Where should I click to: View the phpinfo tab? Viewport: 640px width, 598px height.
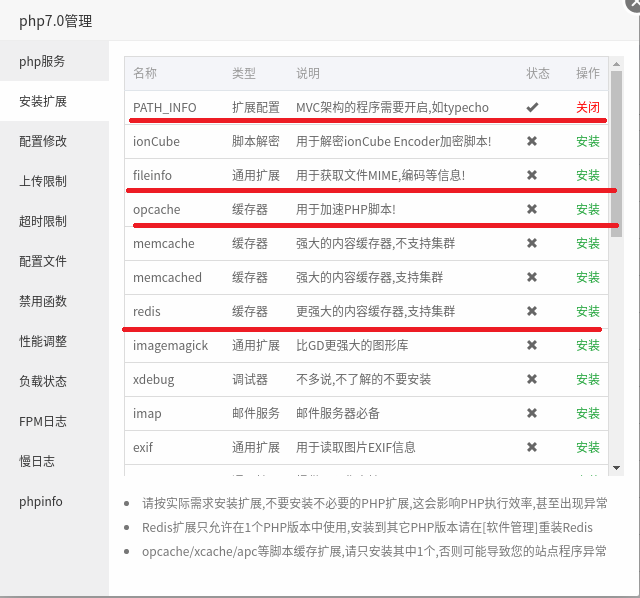click(40, 501)
